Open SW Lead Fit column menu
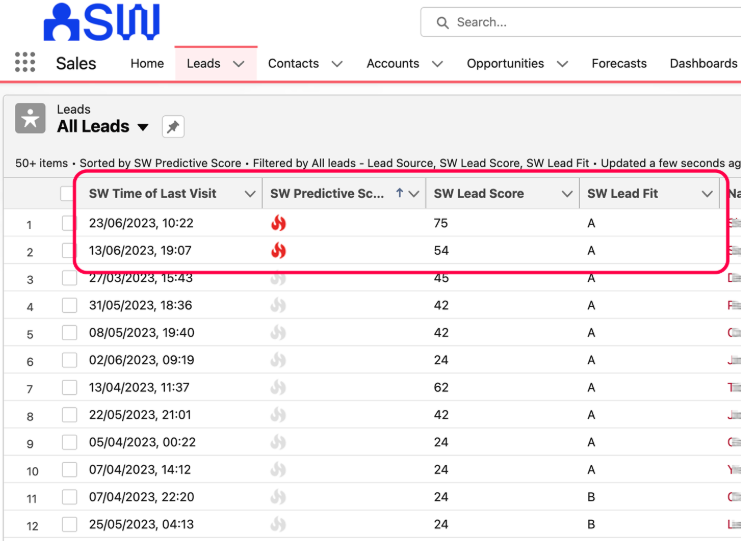741x541 pixels. click(x=707, y=194)
